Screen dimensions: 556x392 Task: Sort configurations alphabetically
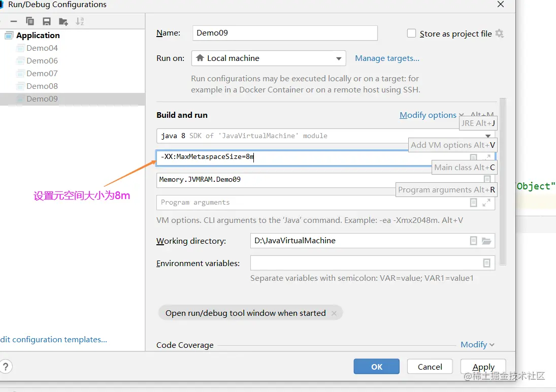pos(80,21)
